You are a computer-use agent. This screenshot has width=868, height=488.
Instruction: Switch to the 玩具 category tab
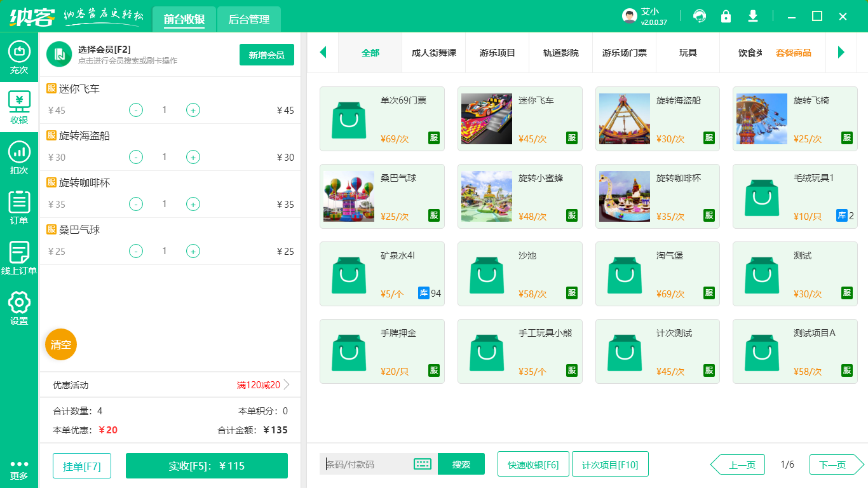(687, 53)
